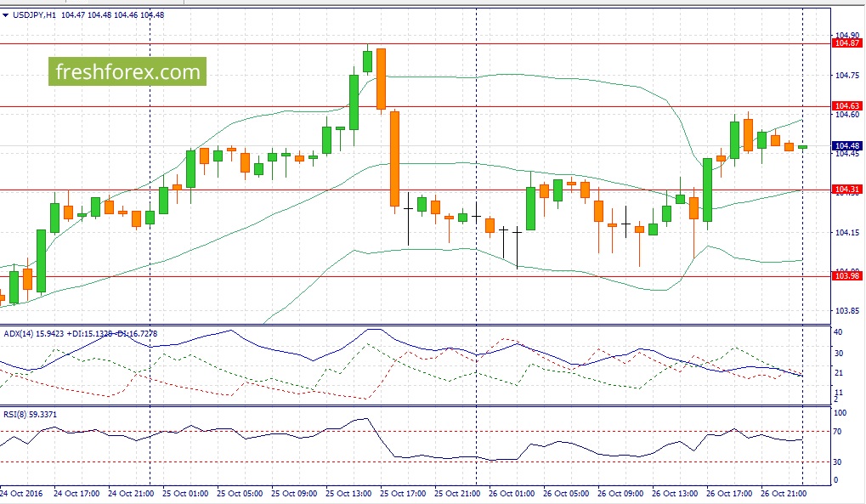
Task: Click the 104.31 red level label
Action: coord(844,189)
